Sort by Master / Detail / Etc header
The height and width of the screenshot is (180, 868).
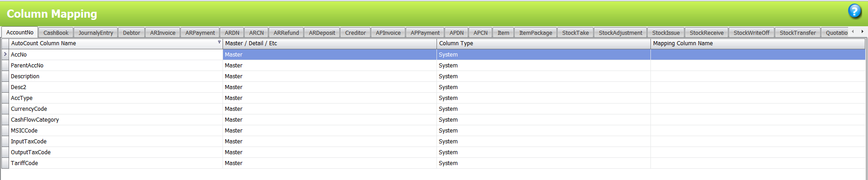330,43
